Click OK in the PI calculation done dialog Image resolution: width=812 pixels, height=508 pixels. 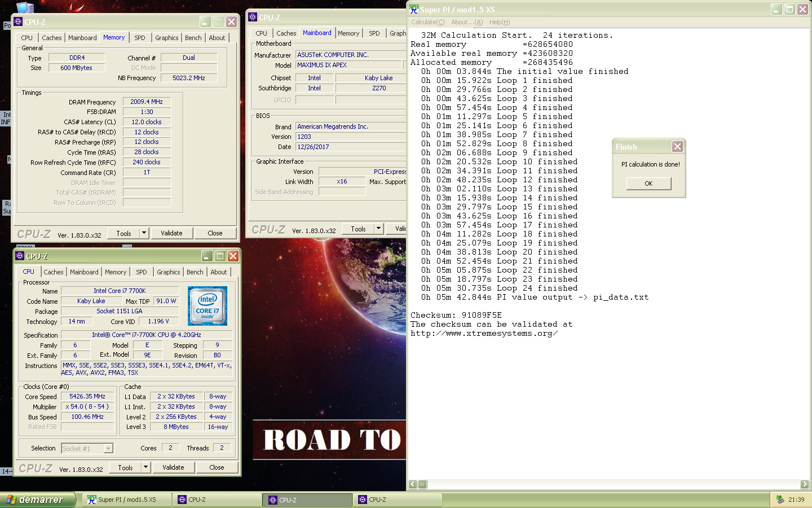648,183
